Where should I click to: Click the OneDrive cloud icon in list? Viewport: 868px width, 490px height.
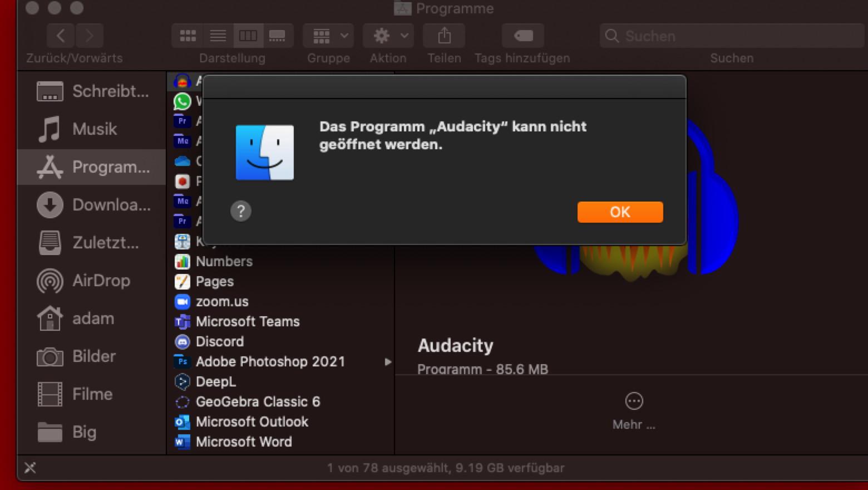point(183,161)
